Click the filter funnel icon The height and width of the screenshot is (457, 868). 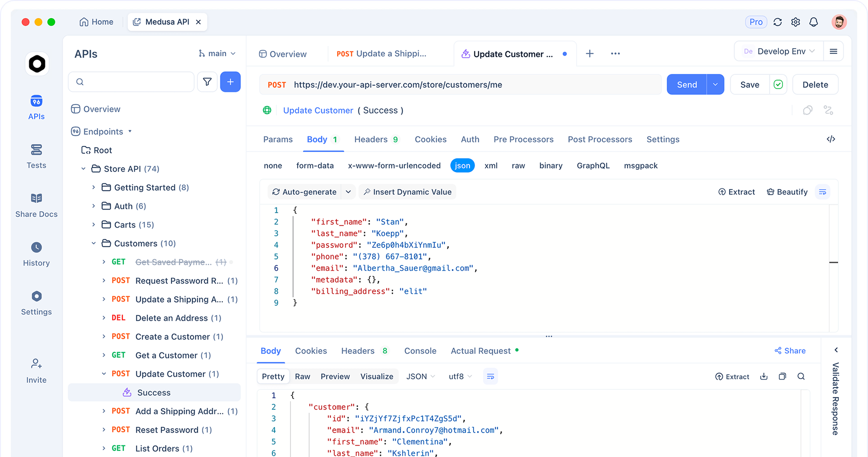tap(207, 82)
